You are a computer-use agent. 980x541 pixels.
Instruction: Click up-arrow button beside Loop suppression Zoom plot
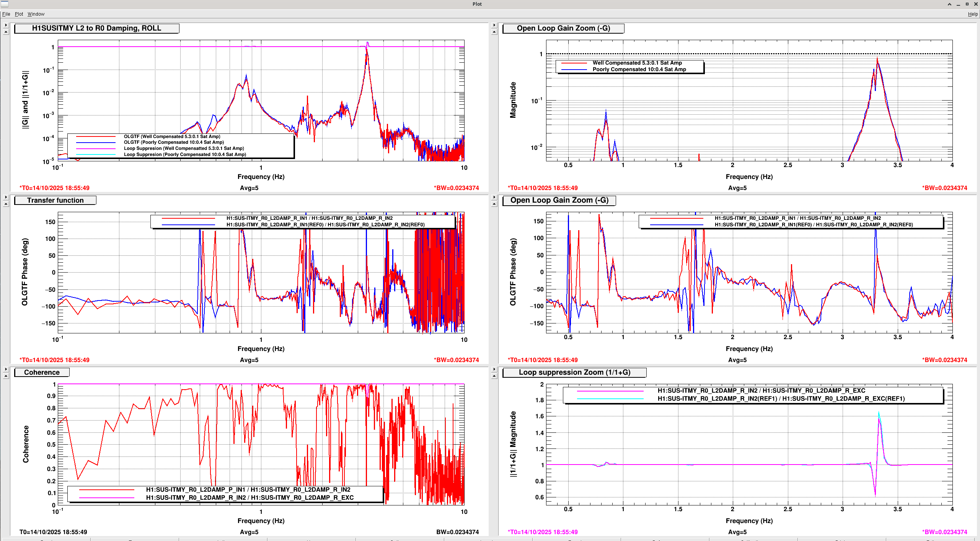[x=494, y=376]
